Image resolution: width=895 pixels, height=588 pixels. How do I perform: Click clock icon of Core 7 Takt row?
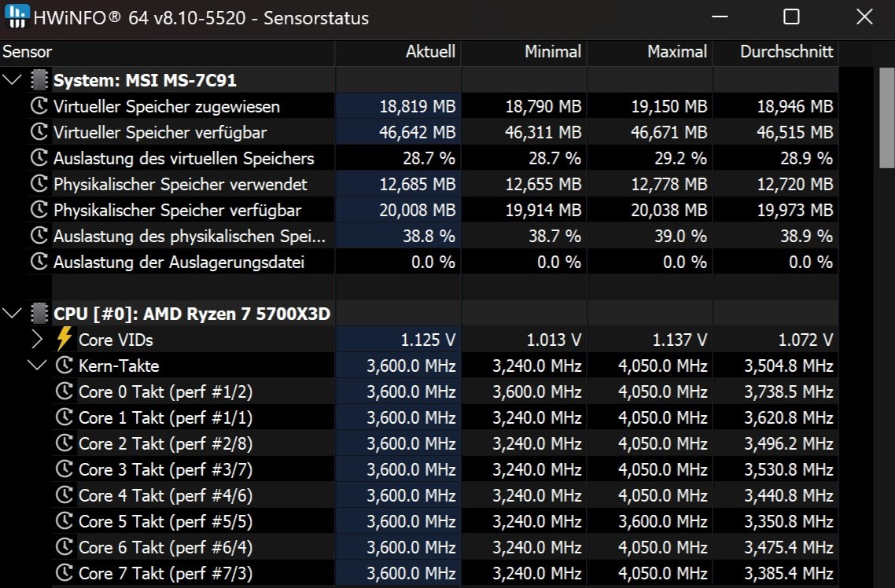tap(64, 572)
